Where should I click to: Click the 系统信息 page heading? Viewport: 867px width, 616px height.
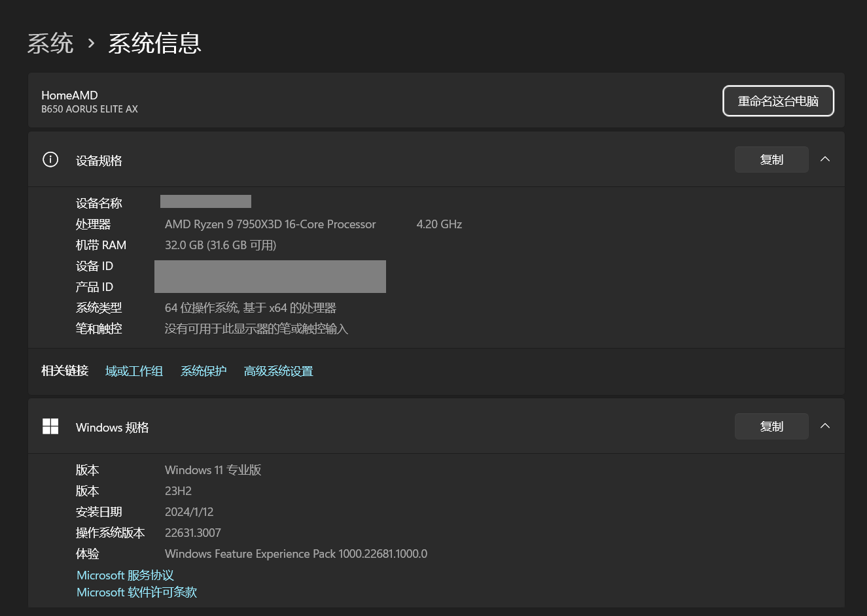(154, 44)
